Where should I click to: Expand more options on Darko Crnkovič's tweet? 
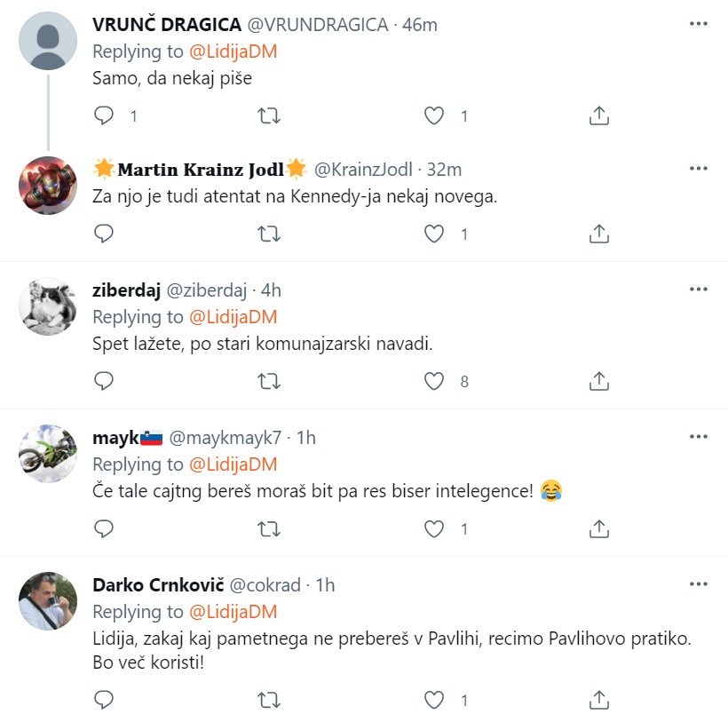(x=698, y=584)
